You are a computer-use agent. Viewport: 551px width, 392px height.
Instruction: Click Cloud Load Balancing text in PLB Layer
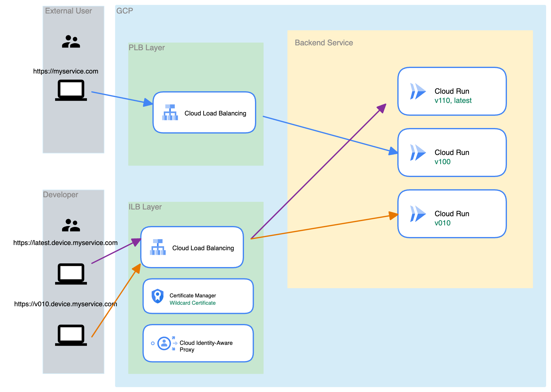point(215,113)
